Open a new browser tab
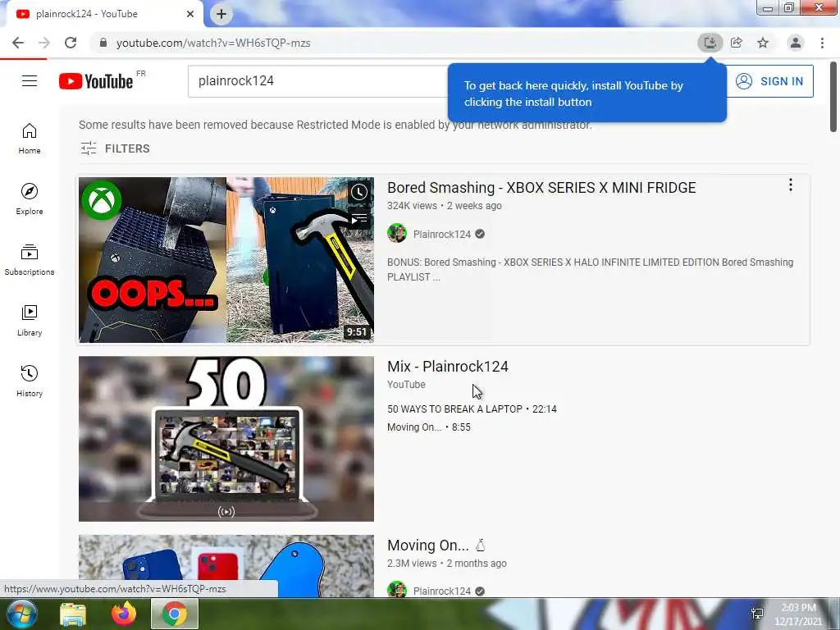840x630 pixels. click(221, 14)
